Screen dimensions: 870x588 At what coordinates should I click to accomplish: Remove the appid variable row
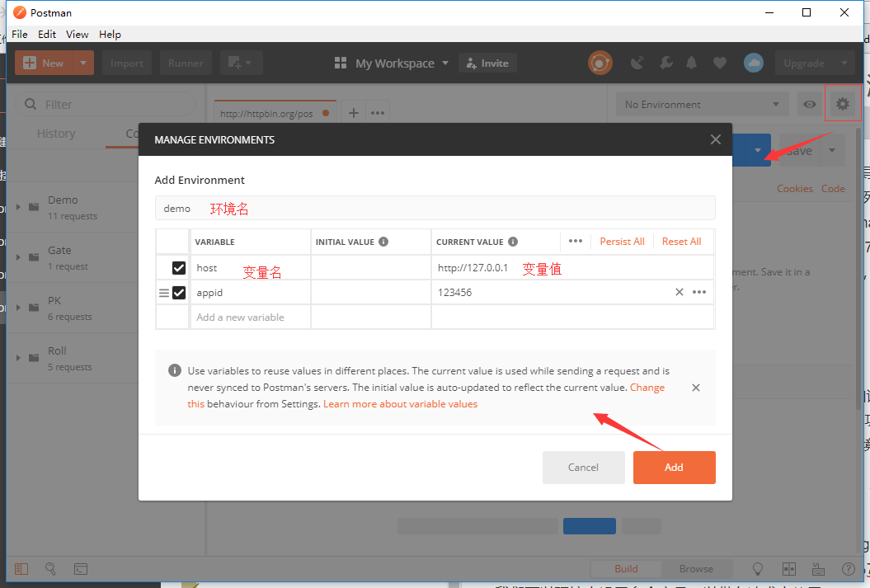pos(680,292)
